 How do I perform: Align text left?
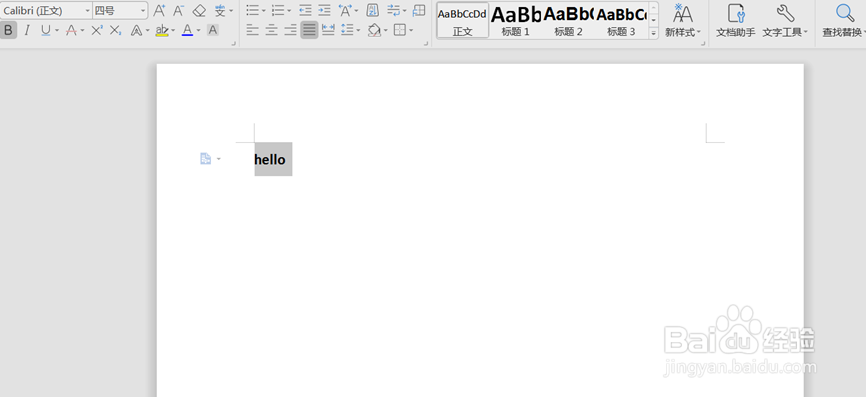[252, 30]
